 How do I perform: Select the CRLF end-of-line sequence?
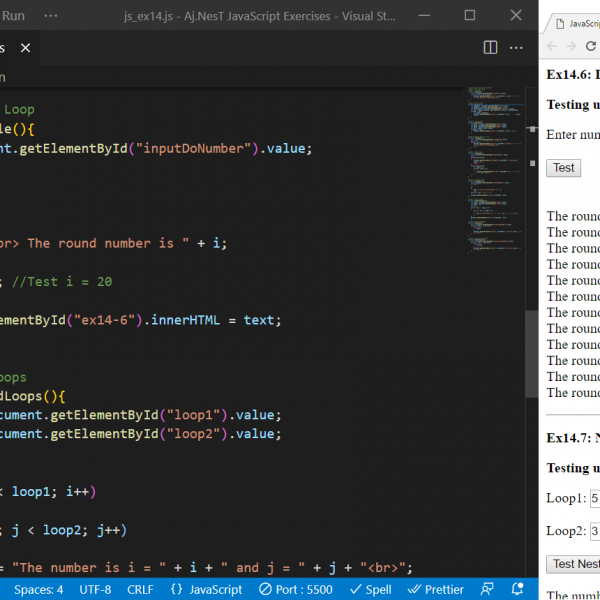tap(140, 589)
